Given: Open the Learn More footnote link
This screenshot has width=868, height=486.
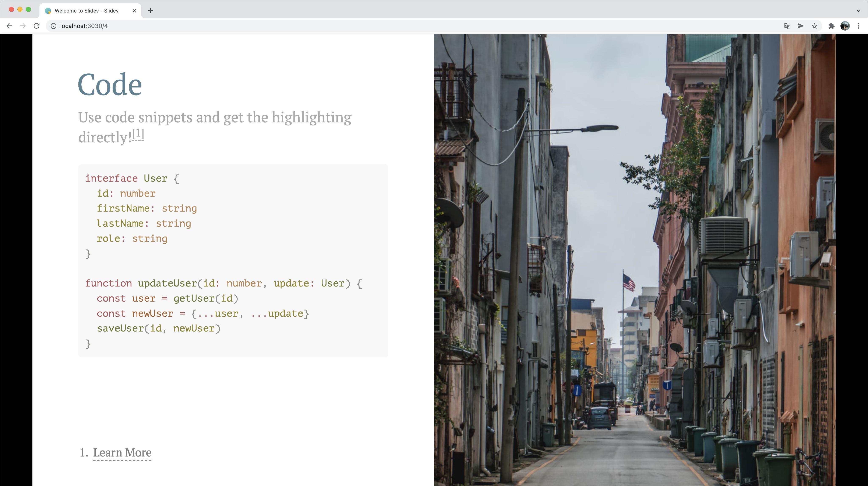Looking at the screenshot, I should tap(122, 453).
